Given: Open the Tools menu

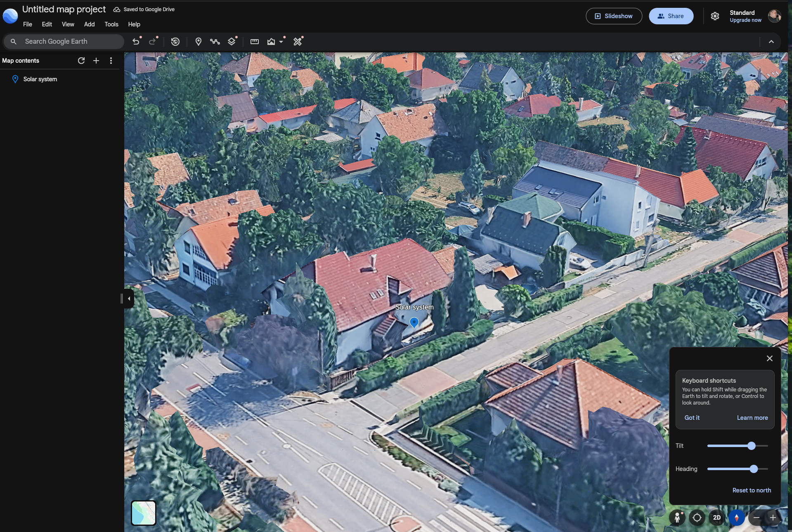Looking at the screenshot, I should [x=111, y=24].
